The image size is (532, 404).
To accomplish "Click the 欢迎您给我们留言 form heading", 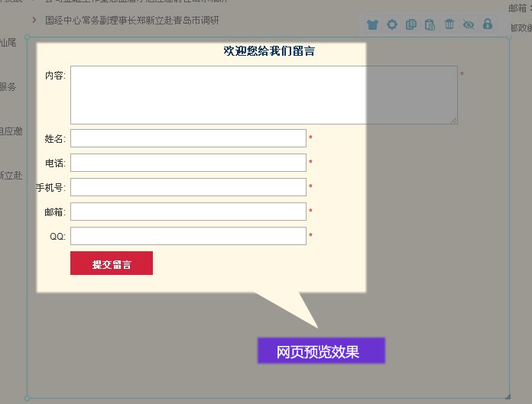I will [x=269, y=51].
